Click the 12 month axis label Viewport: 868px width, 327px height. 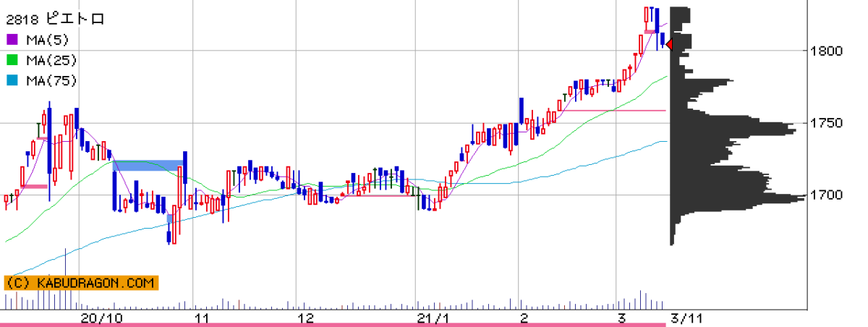(x=305, y=318)
